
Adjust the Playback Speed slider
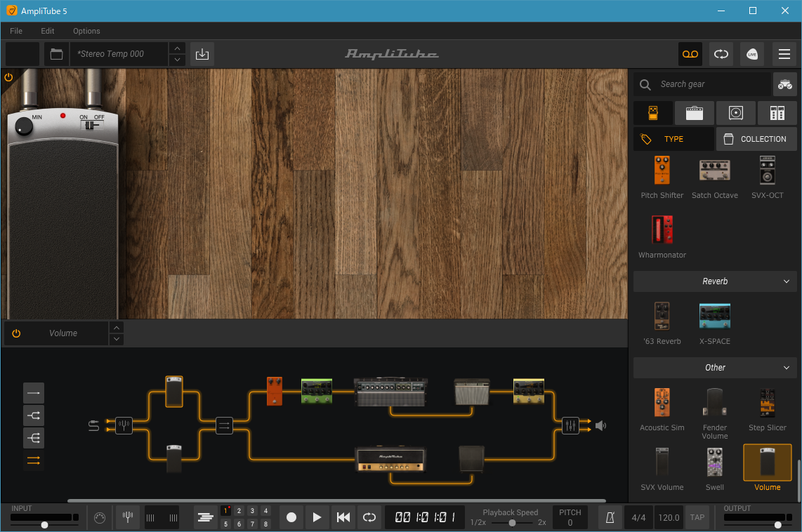pyautogui.click(x=512, y=523)
